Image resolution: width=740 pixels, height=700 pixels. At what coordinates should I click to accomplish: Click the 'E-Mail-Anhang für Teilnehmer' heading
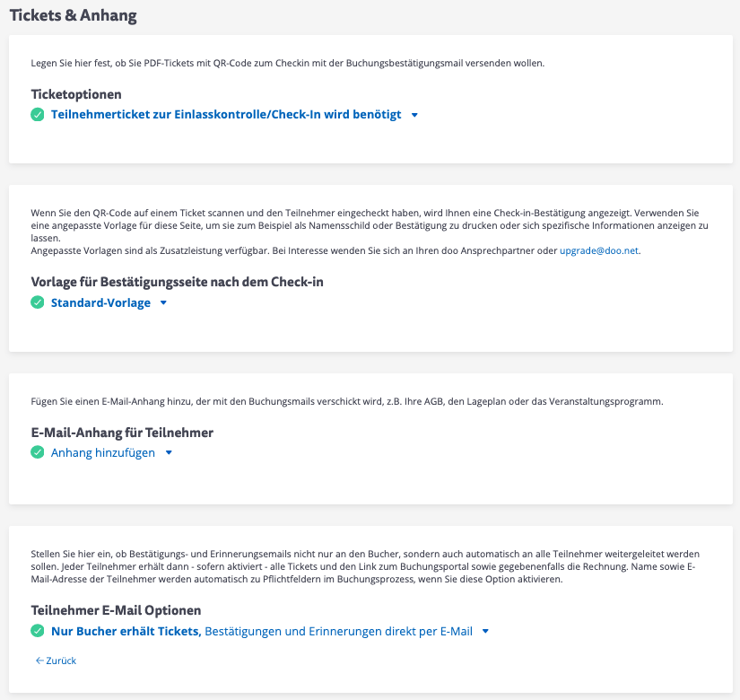point(122,433)
